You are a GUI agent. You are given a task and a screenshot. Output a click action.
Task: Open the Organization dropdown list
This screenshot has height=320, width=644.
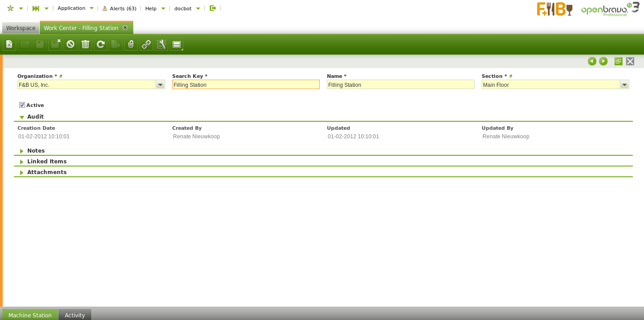point(160,85)
